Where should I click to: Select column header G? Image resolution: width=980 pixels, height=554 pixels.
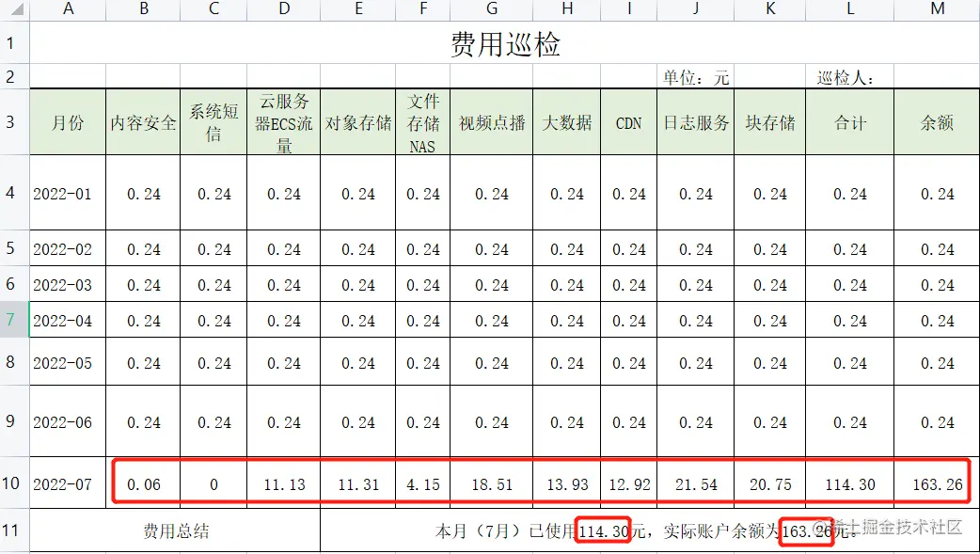[490, 9]
